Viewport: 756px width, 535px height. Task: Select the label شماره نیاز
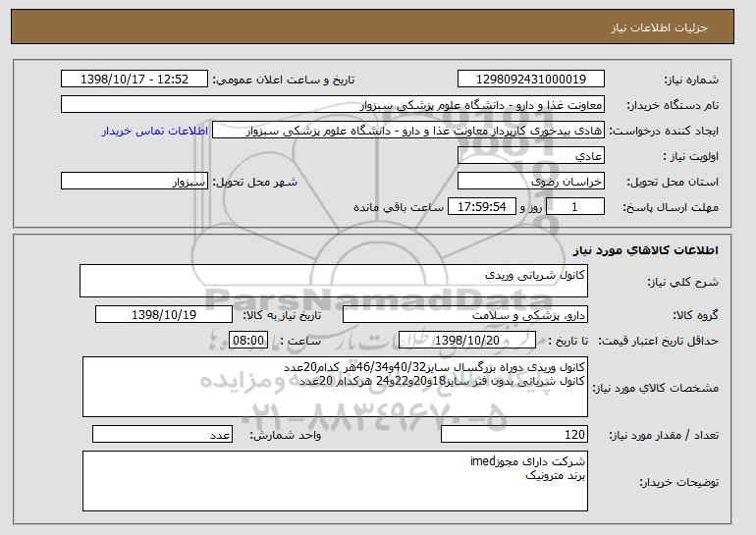[691, 80]
